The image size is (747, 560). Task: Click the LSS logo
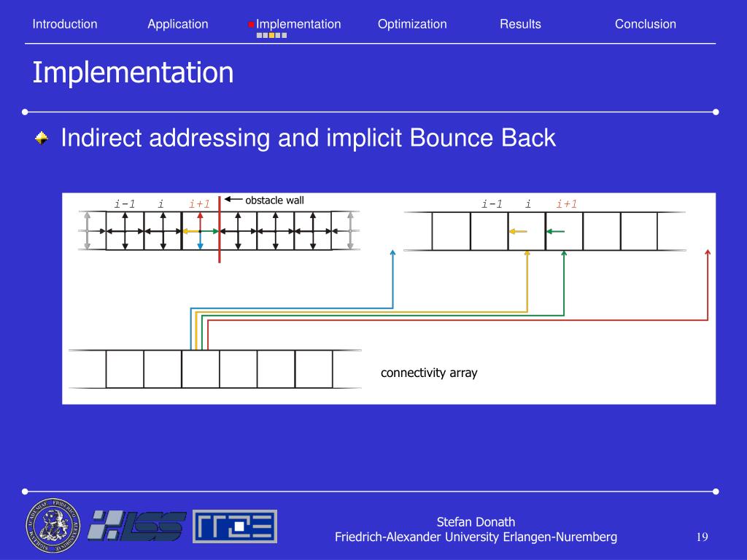click(136, 526)
